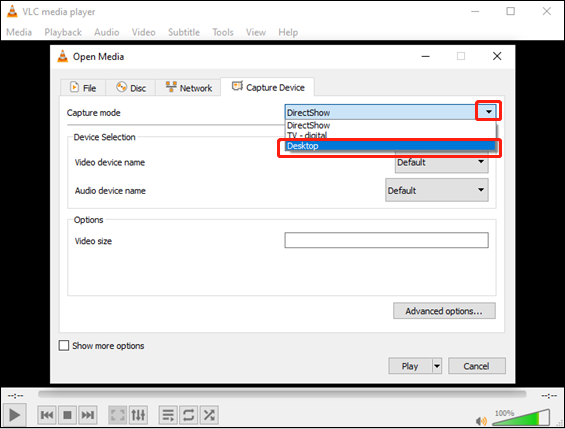Viewport: 565px width, 429px height.
Task: Open the Media menu
Action: click(x=19, y=32)
